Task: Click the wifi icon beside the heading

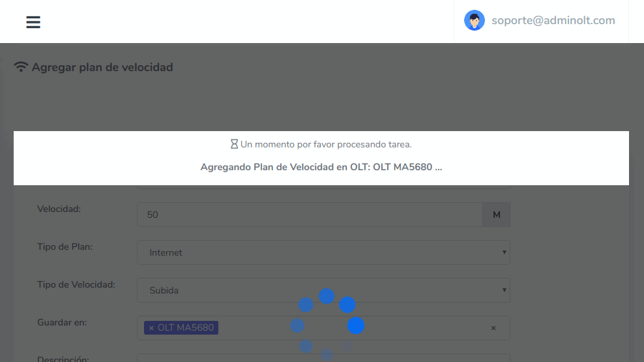Action: [x=21, y=67]
